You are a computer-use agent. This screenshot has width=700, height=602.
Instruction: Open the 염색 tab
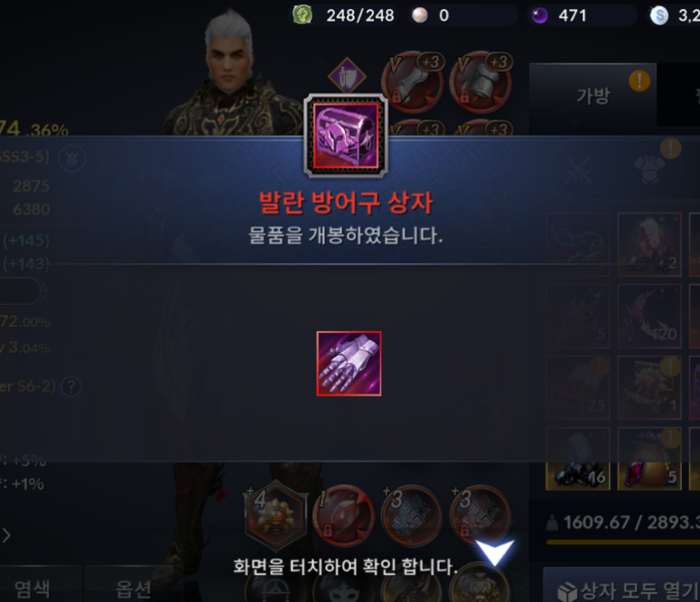pos(33,588)
